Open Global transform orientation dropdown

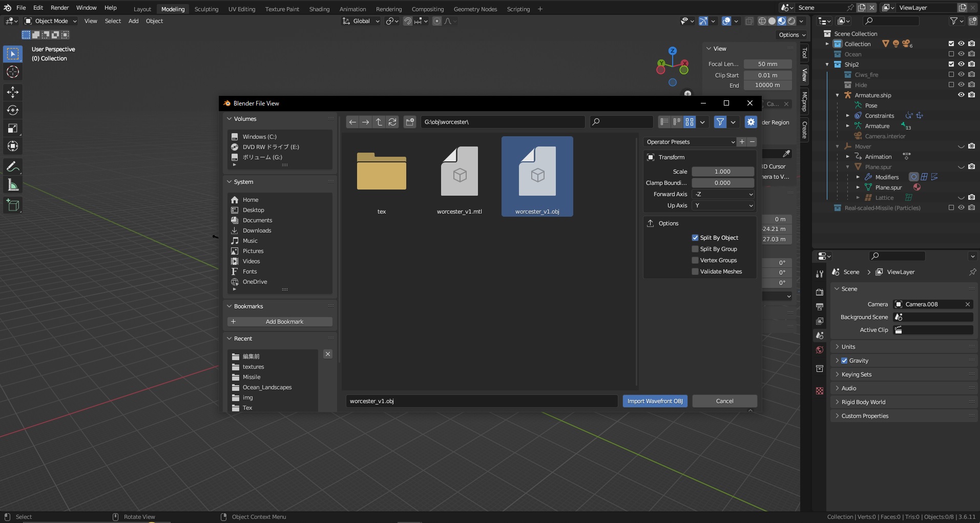coord(361,21)
